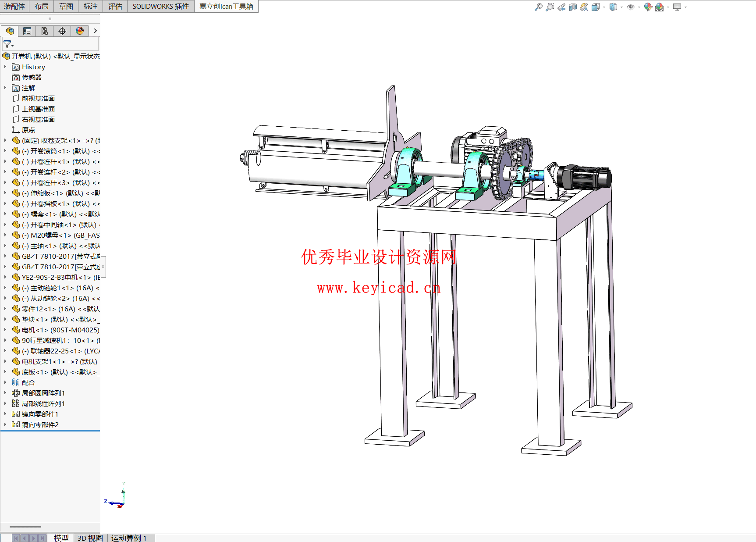
Task: Open the 布局 ribbon tab
Action: tap(42, 6)
